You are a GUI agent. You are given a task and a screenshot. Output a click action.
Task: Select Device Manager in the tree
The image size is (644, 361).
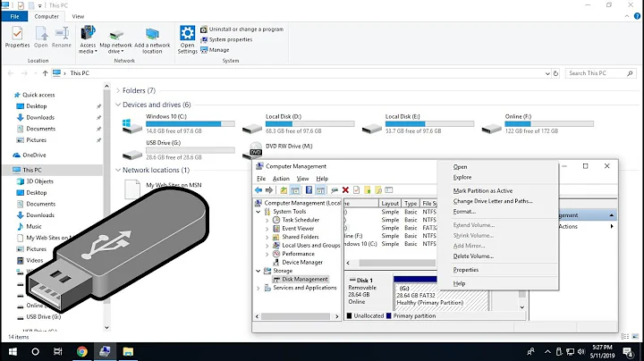coord(302,262)
